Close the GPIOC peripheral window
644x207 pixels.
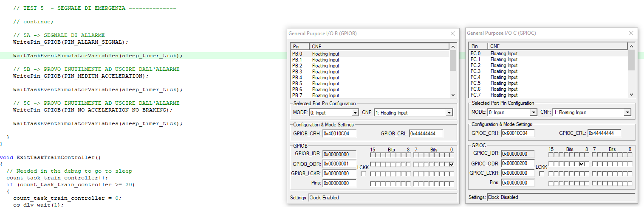tap(632, 33)
